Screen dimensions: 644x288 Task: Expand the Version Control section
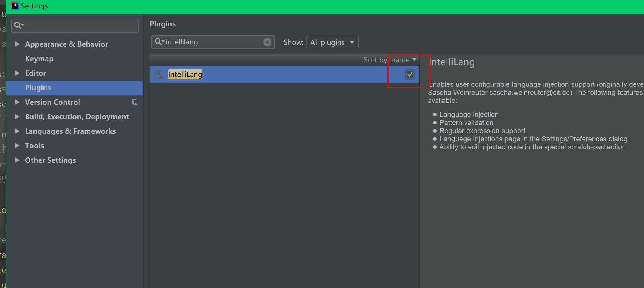[17, 102]
